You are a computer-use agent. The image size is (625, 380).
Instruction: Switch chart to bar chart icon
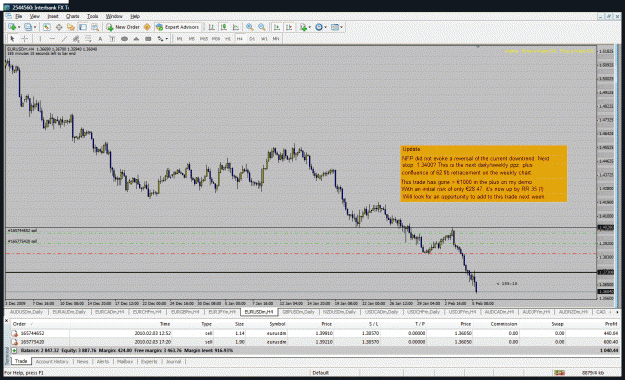point(212,27)
